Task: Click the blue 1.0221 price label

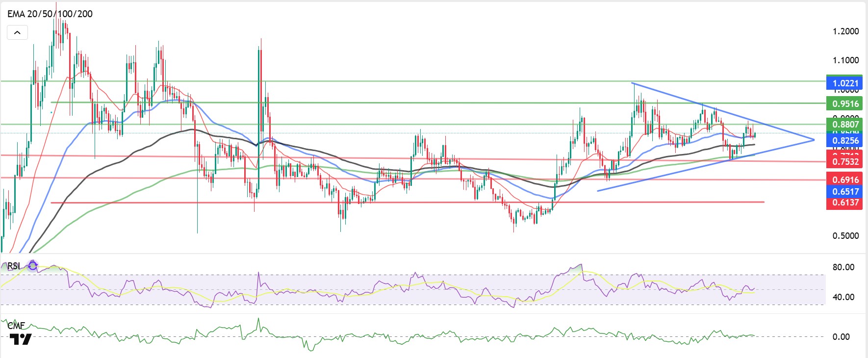Action: pos(844,83)
